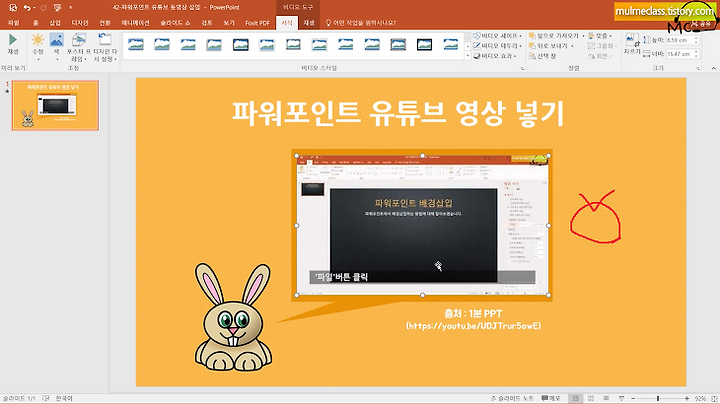This screenshot has height=404, width=720.
Task: Click the youtu.be source link text
Action: pos(473,326)
